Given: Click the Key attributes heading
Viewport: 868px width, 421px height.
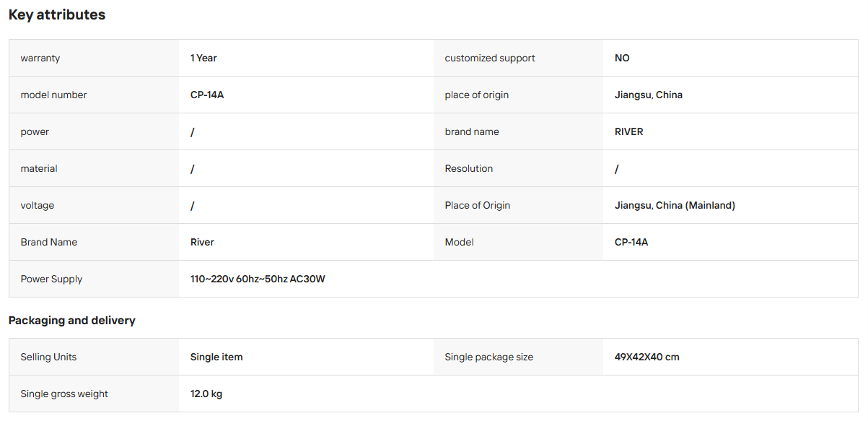Looking at the screenshot, I should click(57, 15).
